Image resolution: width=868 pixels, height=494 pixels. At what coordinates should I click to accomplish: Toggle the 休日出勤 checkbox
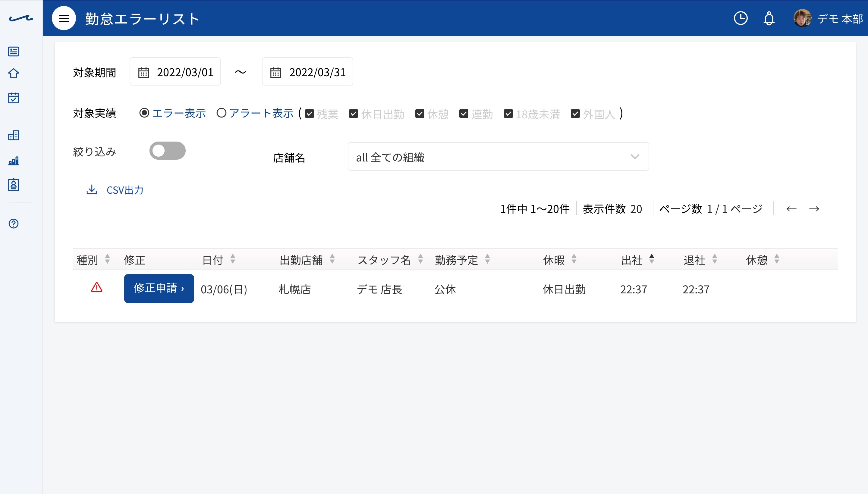pyautogui.click(x=353, y=114)
